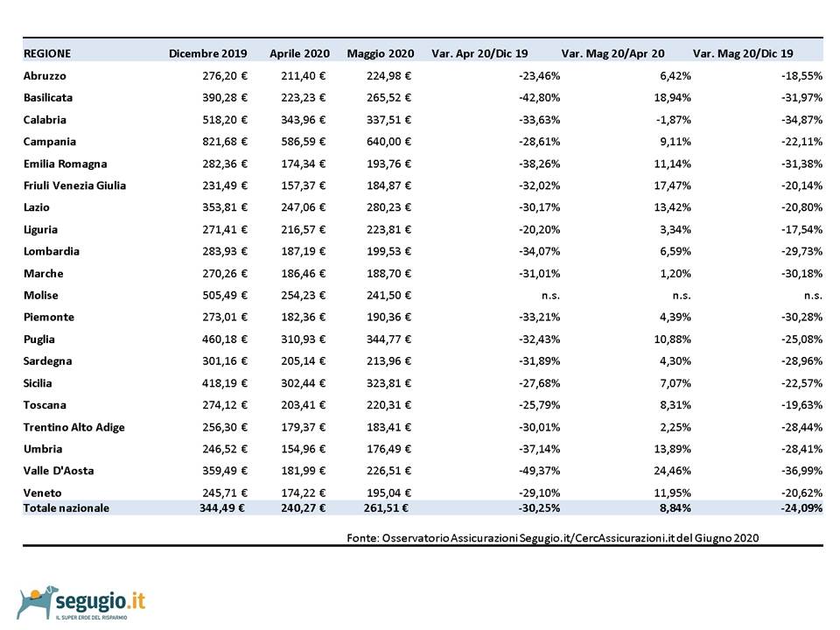Click Campania's 821,68 € December value
Screen dimensions: 840x630
220,142
